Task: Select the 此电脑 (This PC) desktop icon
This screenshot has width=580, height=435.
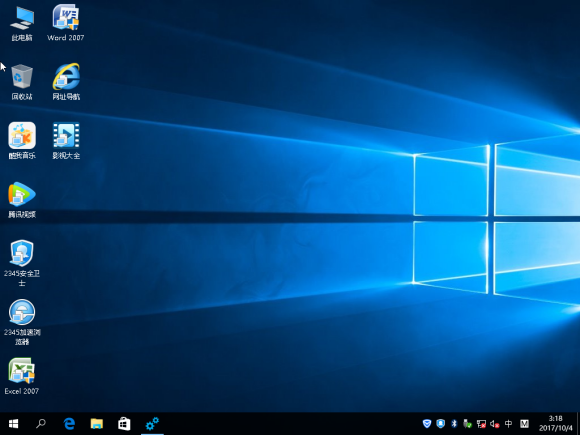Action: tap(22, 23)
